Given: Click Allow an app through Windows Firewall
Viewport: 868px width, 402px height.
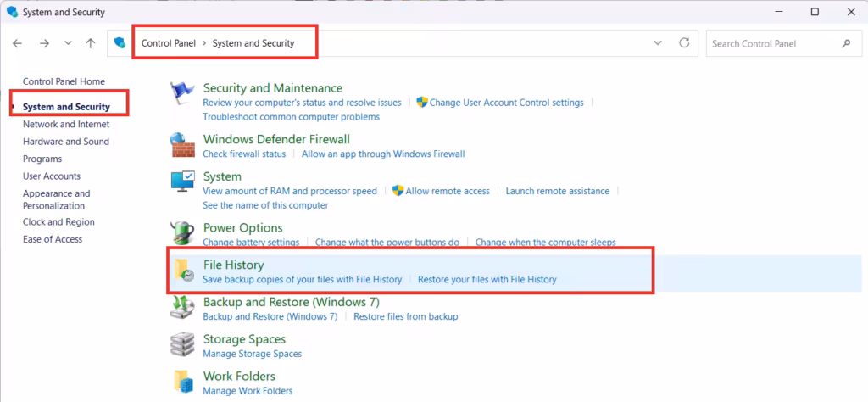Looking at the screenshot, I should 383,154.
